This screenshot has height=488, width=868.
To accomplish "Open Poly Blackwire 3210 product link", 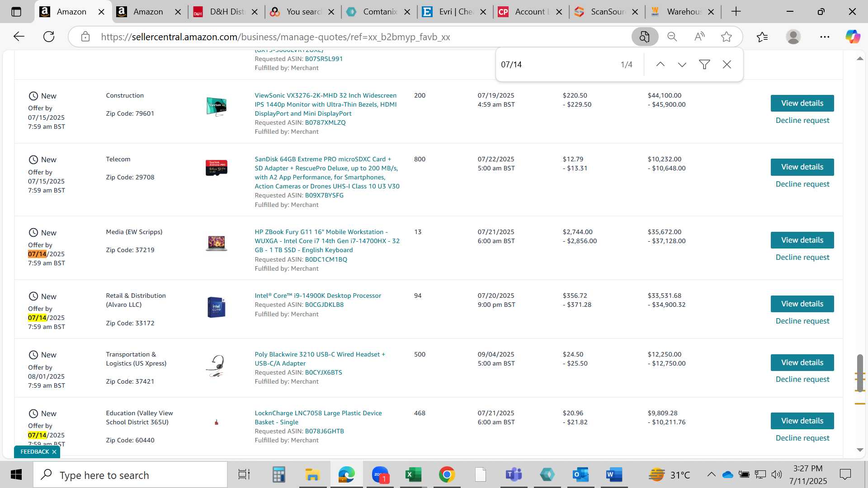I will coord(320,359).
